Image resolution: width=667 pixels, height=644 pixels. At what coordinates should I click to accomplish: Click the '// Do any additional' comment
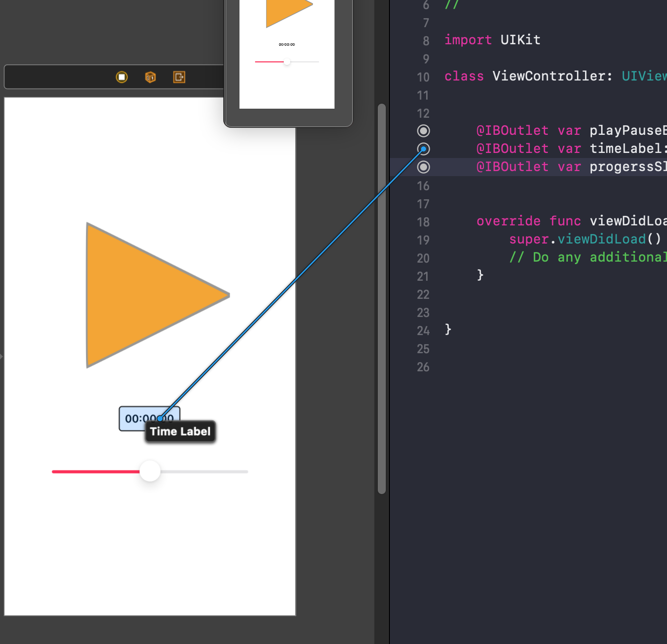pyautogui.click(x=588, y=257)
